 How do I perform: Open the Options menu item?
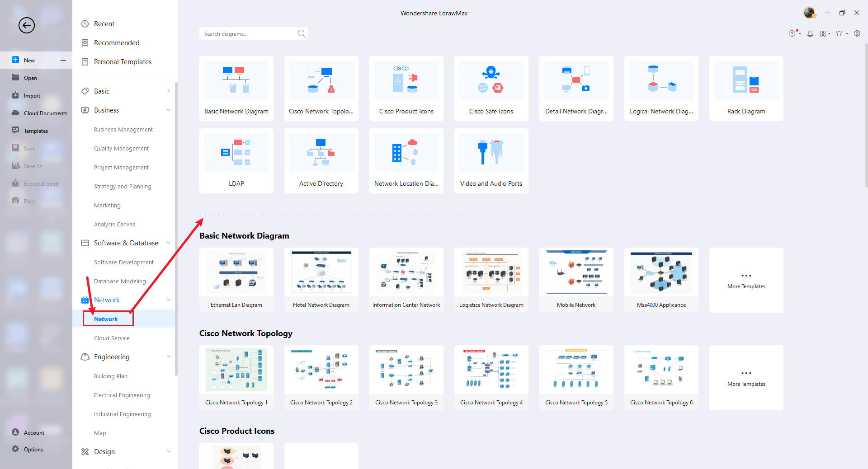tap(36, 449)
